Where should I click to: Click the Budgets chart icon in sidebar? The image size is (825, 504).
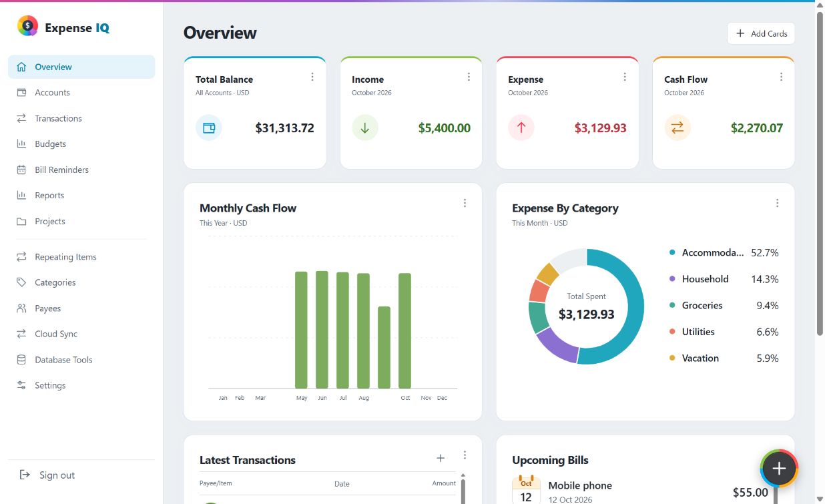tap(21, 144)
